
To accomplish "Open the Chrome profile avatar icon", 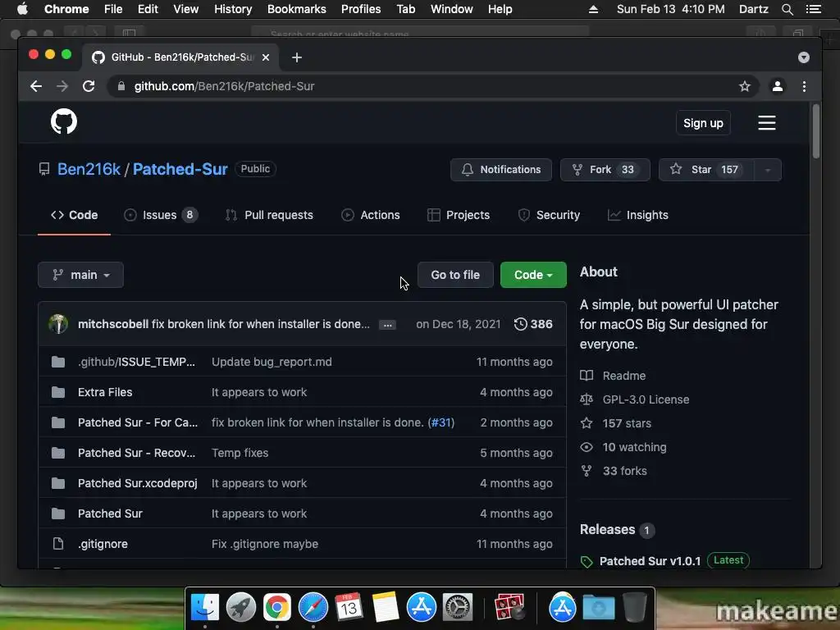I will click(x=778, y=86).
